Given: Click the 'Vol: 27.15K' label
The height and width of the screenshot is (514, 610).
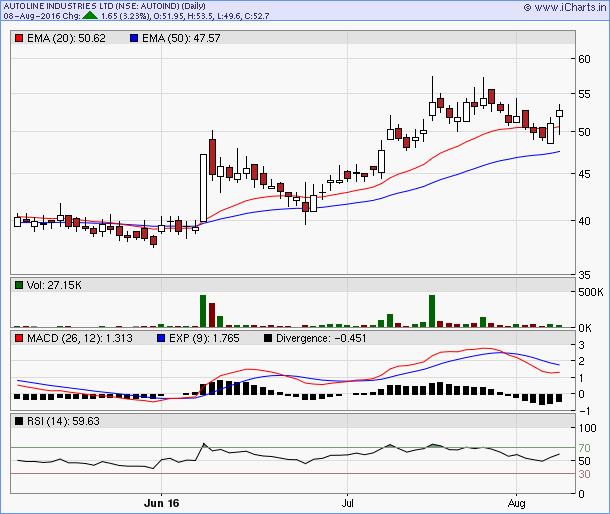Looking at the screenshot, I should point(54,285).
